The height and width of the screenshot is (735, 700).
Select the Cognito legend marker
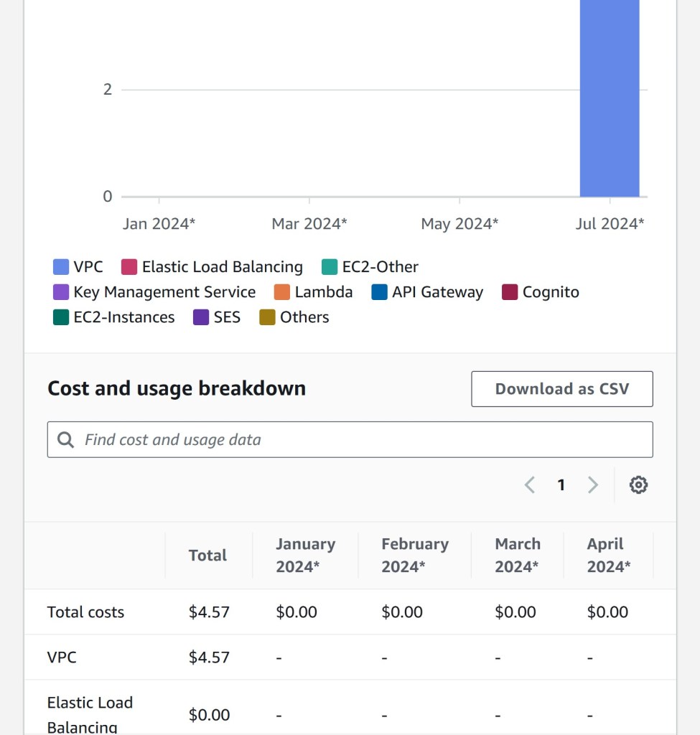[511, 292]
